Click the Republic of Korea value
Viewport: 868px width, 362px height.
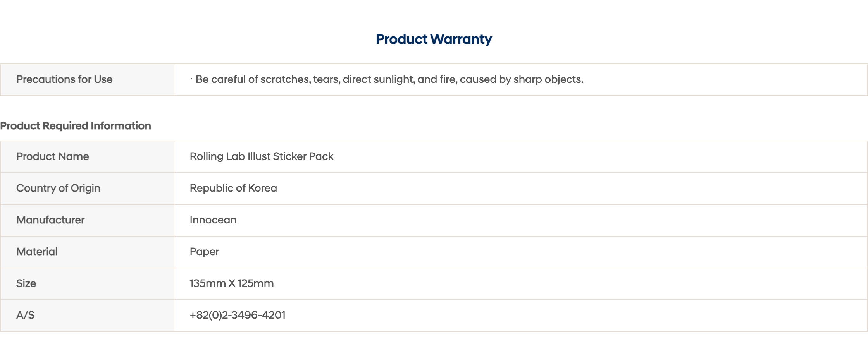click(x=233, y=188)
